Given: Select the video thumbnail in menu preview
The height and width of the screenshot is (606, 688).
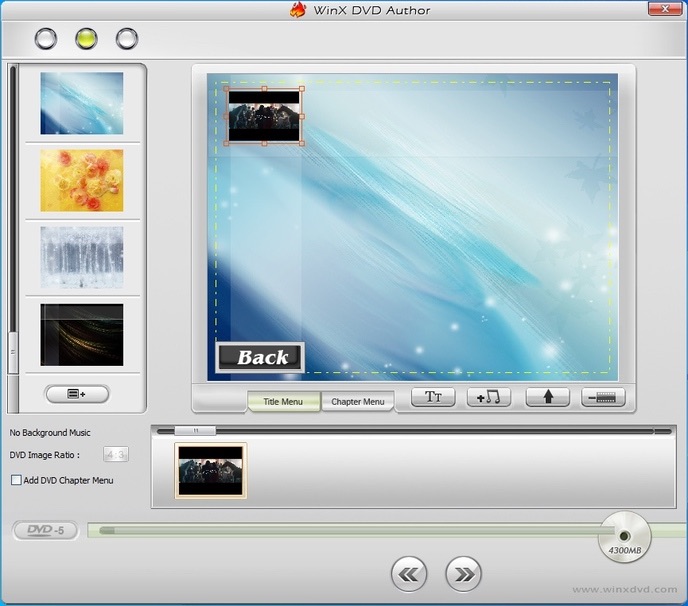Looking at the screenshot, I should (x=264, y=116).
